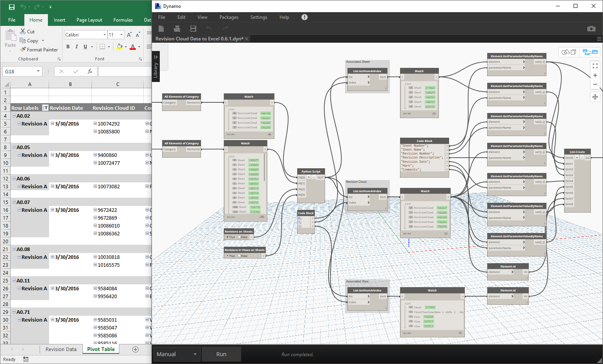
Task: Collapse cloud ID 10074292 row
Action: tap(95, 124)
